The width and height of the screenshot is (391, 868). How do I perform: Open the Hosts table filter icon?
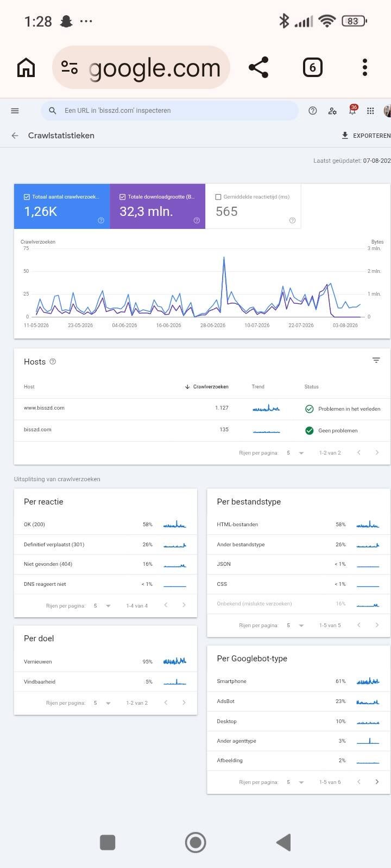coord(376,360)
